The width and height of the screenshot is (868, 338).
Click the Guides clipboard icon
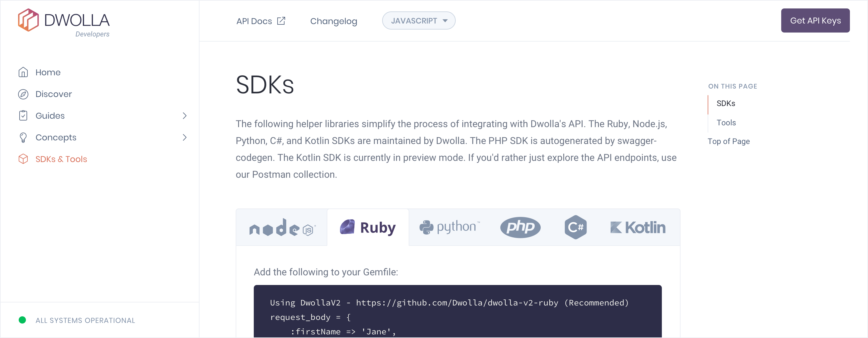pos(23,115)
